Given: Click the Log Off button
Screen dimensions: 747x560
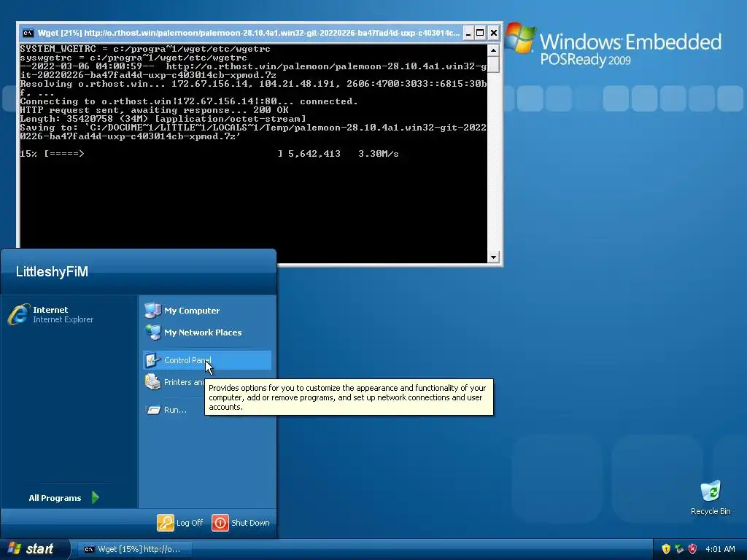Looking at the screenshot, I should click(181, 522).
